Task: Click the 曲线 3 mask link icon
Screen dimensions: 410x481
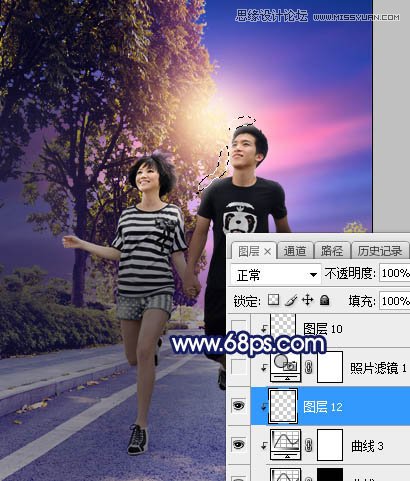Action: (309, 446)
